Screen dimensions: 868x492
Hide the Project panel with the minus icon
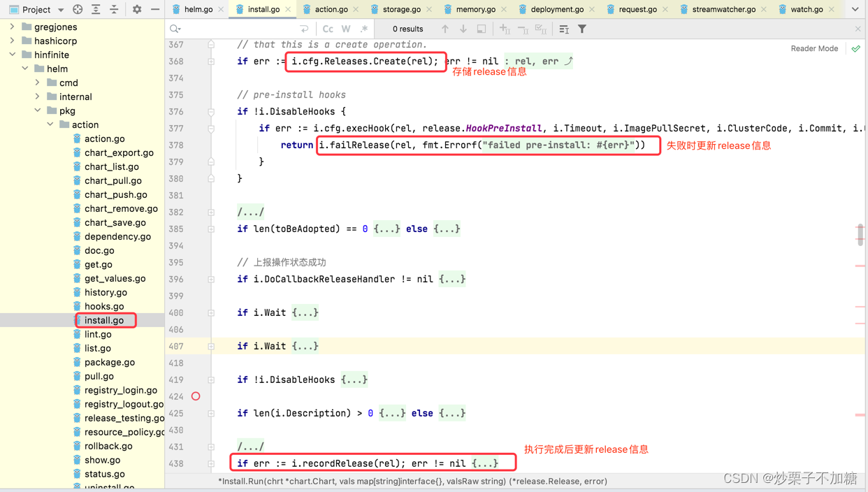click(x=155, y=10)
